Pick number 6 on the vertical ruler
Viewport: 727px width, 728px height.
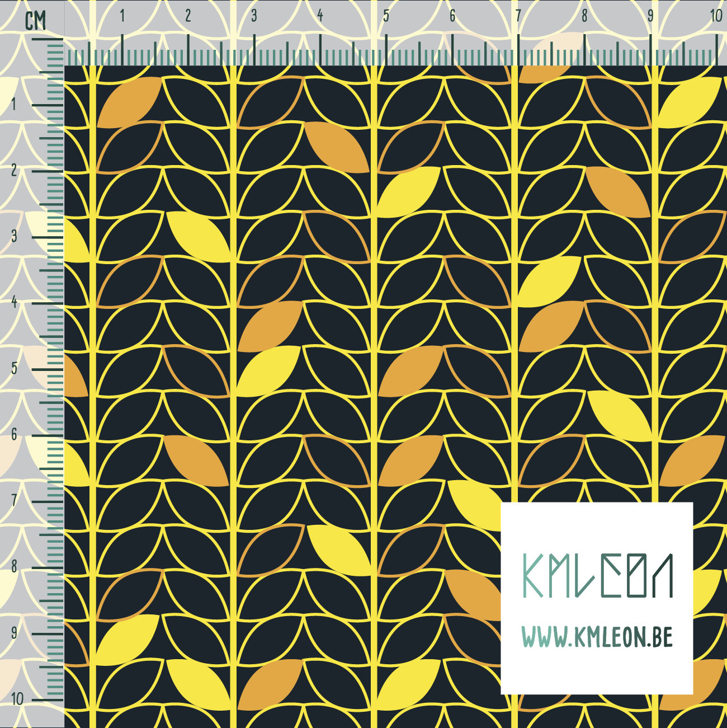13,434
